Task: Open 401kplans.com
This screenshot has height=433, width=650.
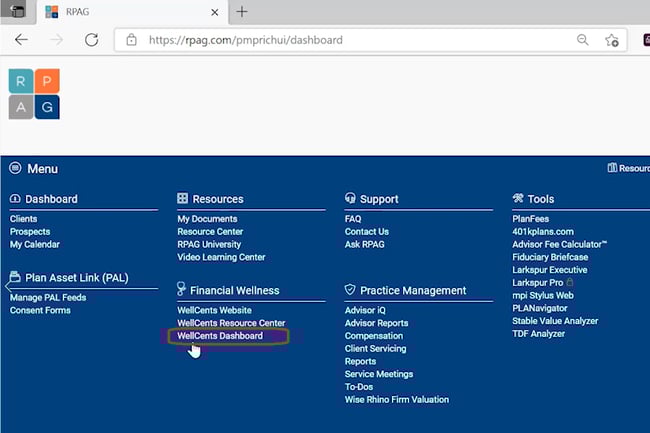Action: click(x=543, y=232)
